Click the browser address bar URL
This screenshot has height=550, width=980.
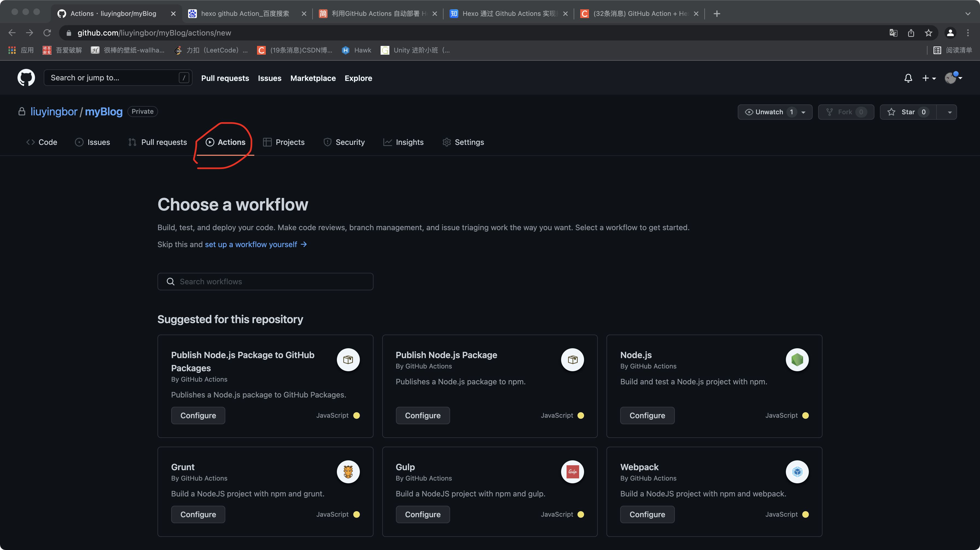point(154,33)
